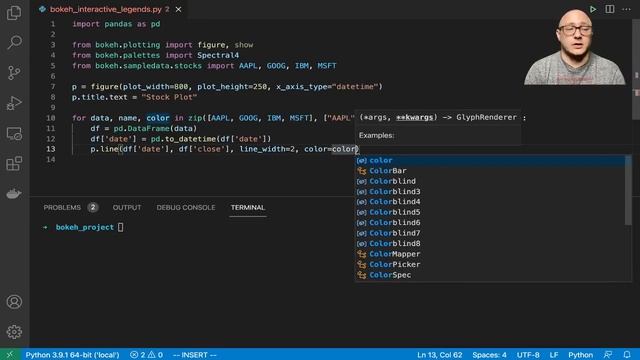The width and height of the screenshot is (640, 360).
Task: Open remote window indicator in status bar
Action: pyautogui.click(x=9, y=354)
